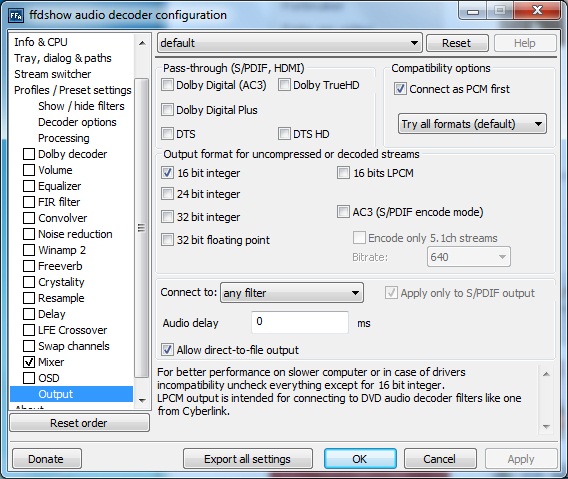The height and width of the screenshot is (479, 568).
Task: Open the Swap channels settings page
Action: point(74,346)
